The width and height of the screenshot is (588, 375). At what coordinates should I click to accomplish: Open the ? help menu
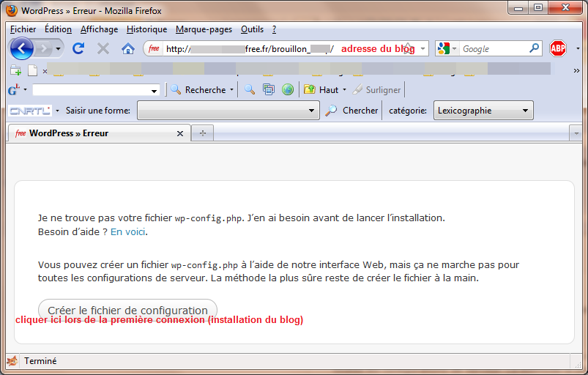(x=274, y=29)
